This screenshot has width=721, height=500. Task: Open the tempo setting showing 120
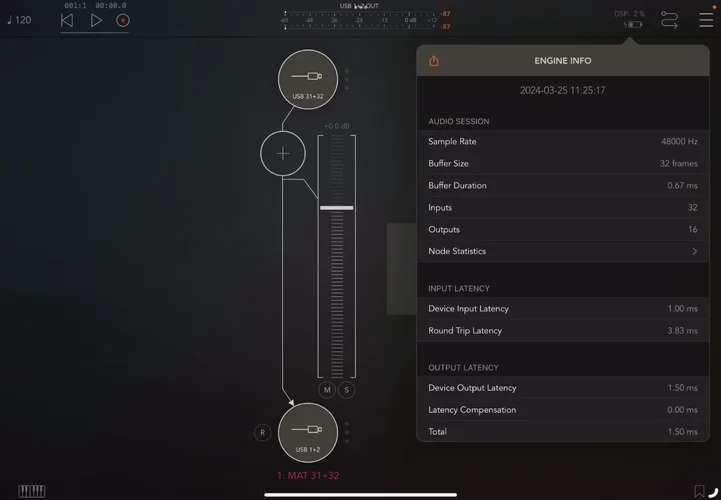[x=19, y=20]
